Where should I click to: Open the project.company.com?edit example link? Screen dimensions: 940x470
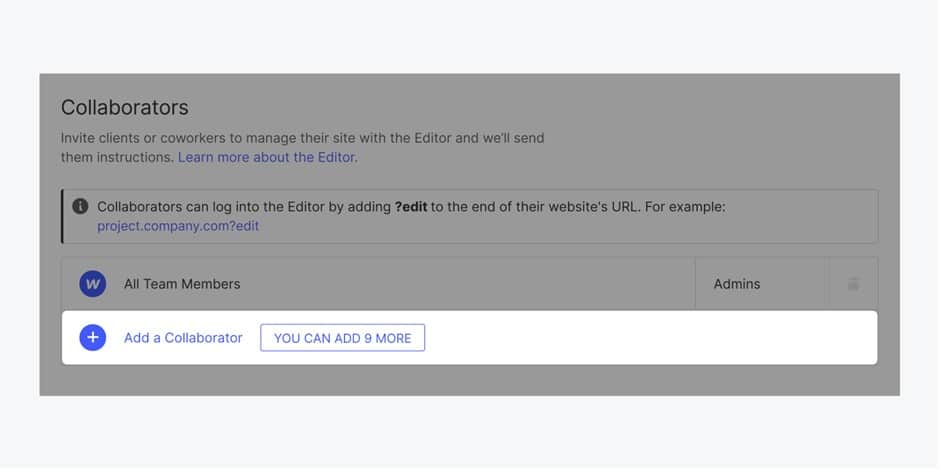pyautogui.click(x=178, y=226)
